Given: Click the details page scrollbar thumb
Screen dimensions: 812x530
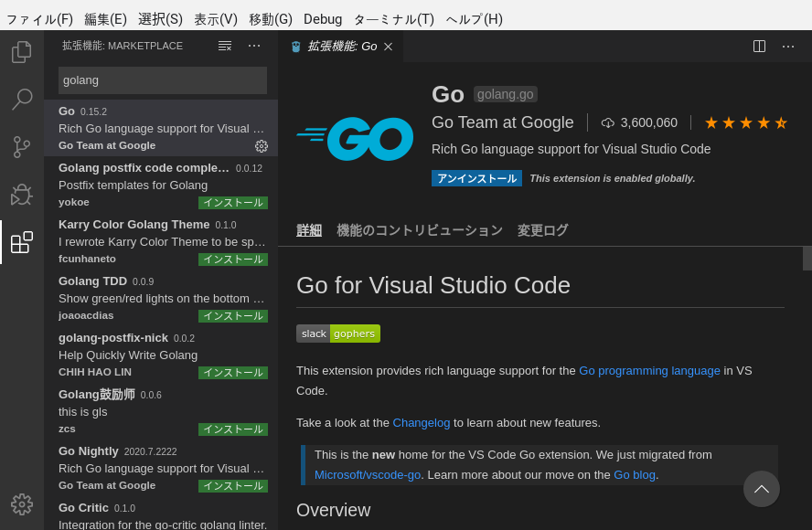Looking at the screenshot, I should point(807,259).
